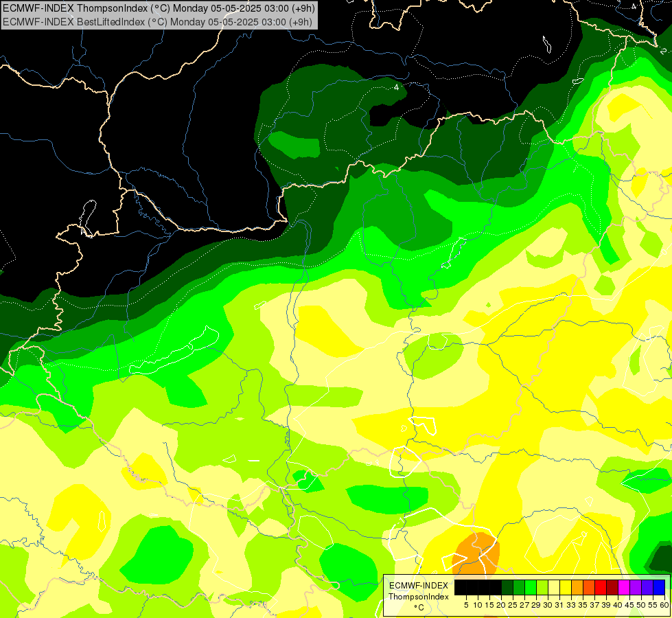The image size is (672, 618).
Task: Click the legend tick label 37
Action: [x=594, y=605]
